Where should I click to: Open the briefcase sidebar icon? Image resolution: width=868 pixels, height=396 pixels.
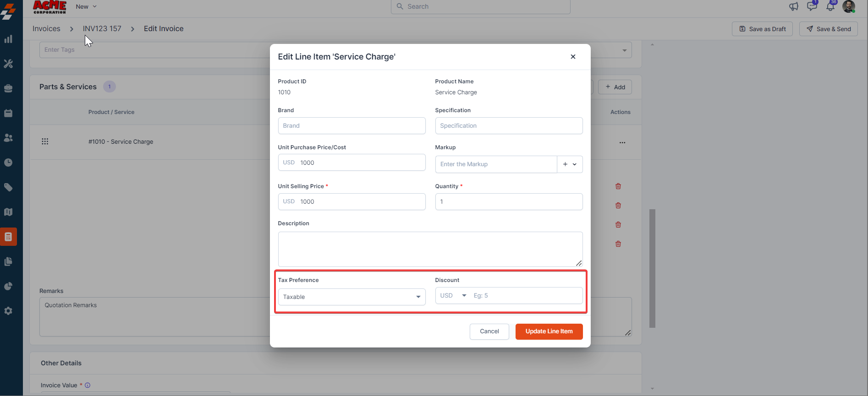click(x=8, y=88)
